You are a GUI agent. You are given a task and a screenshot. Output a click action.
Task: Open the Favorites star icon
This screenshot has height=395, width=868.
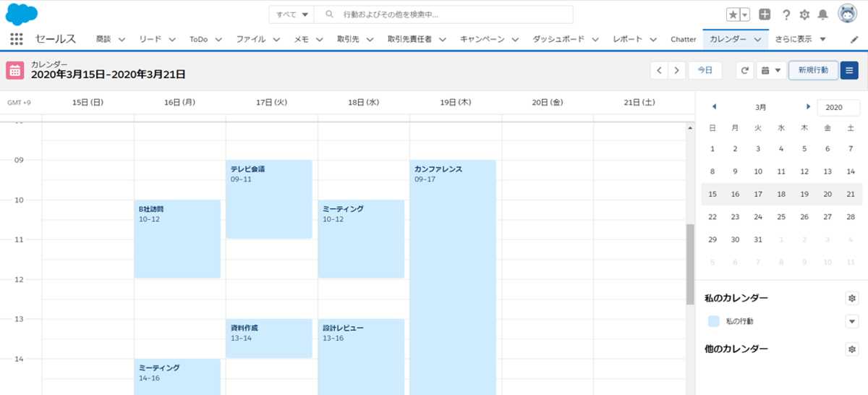pos(733,14)
